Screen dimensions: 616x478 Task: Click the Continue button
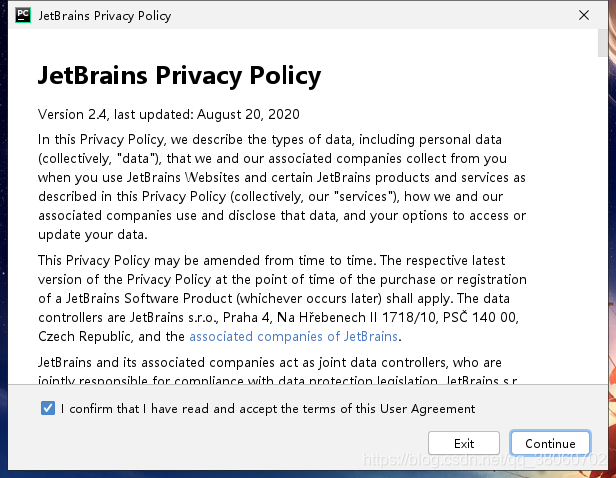pos(550,443)
